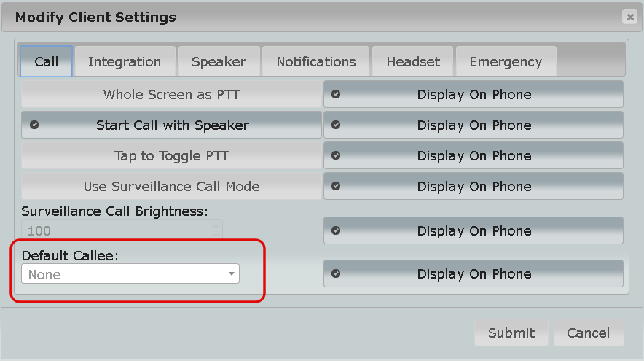Enable Use Surveillance Call Mode
Image resolution: width=644 pixels, height=361 pixels.
[x=171, y=187]
